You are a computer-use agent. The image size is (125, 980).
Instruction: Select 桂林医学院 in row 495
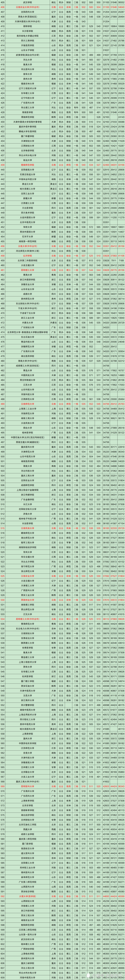[x=27, y=432]
